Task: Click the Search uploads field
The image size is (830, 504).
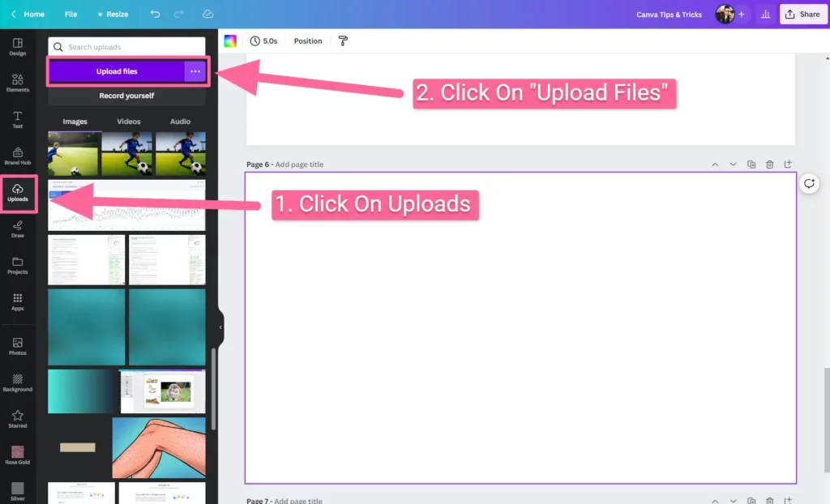Action: (126, 47)
